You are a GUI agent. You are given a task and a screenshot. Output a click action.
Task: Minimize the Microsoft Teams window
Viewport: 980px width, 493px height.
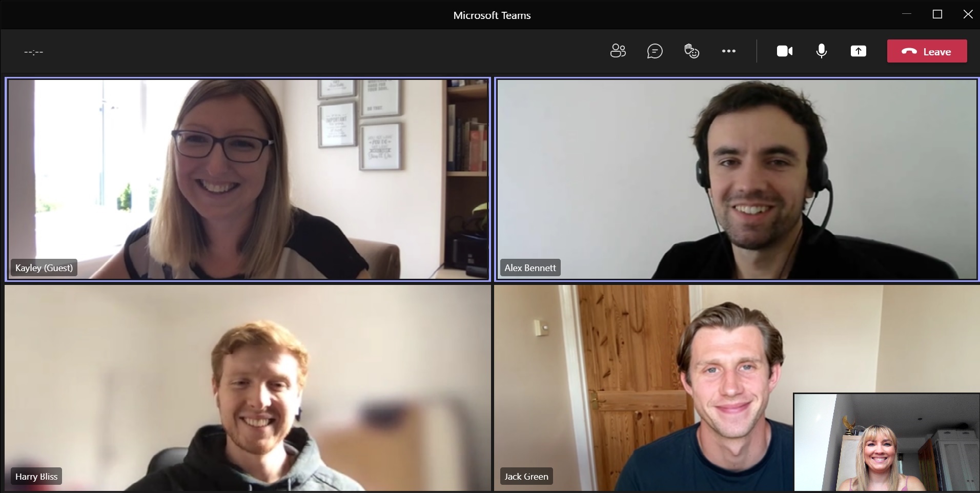click(x=906, y=14)
